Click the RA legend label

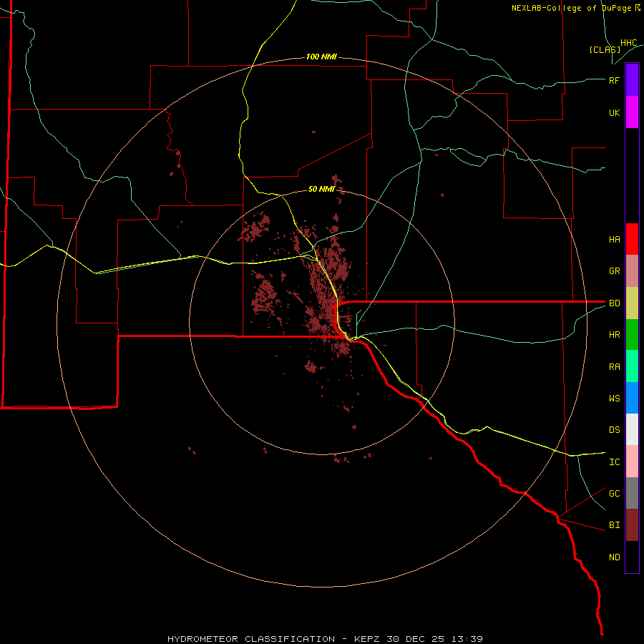pyautogui.click(x=615, y=367)
